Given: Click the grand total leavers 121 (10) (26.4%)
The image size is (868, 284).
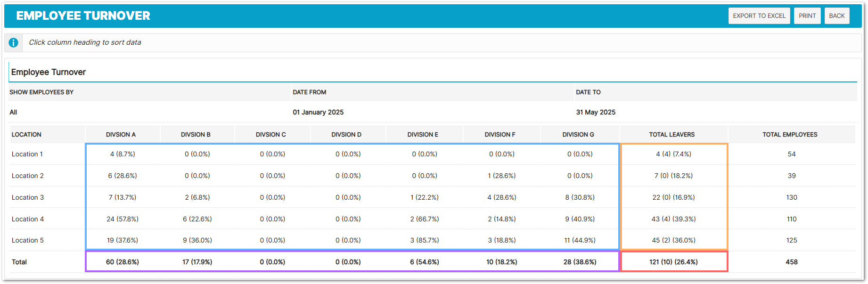Looking at the screenshot, I should coord(673,262).
